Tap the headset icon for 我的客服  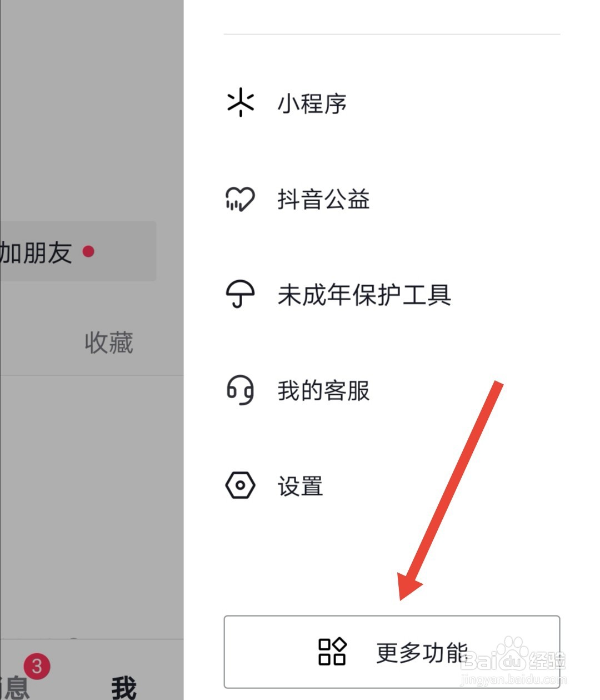[240, 390]
